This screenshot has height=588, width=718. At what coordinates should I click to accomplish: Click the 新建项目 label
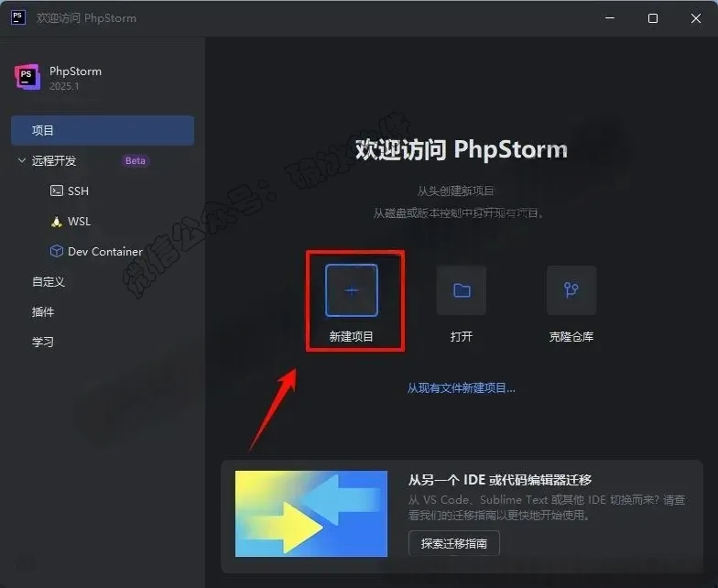click(x=352, y=337)
